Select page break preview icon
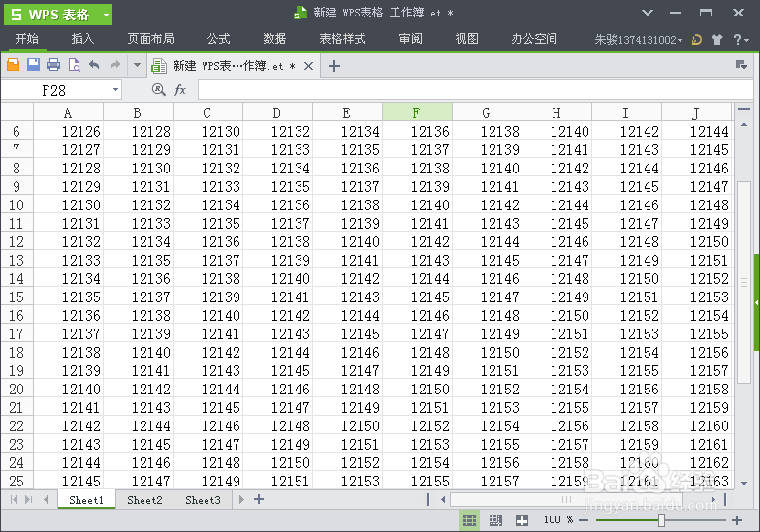Screen dimensions: 760x532 click(x=495, y=519)
